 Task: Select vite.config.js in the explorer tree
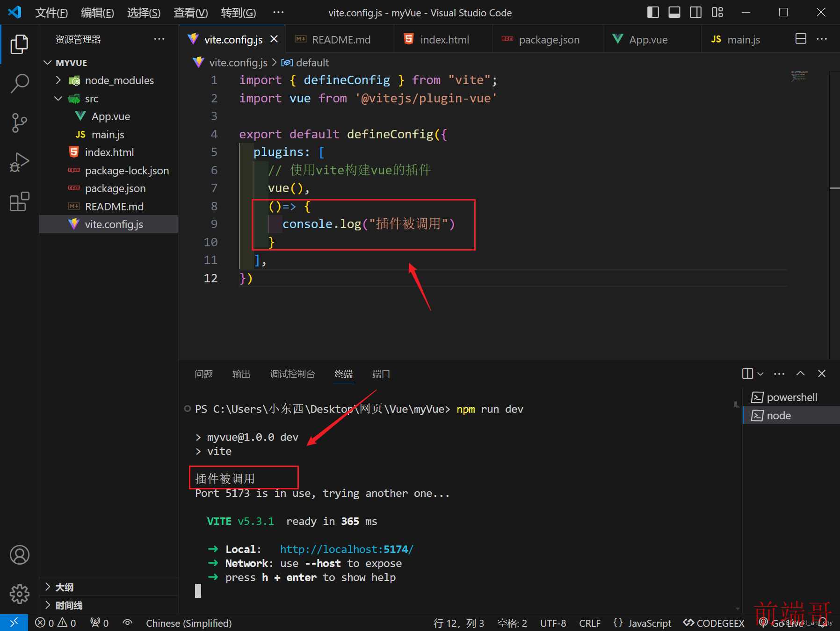[109, 224]
